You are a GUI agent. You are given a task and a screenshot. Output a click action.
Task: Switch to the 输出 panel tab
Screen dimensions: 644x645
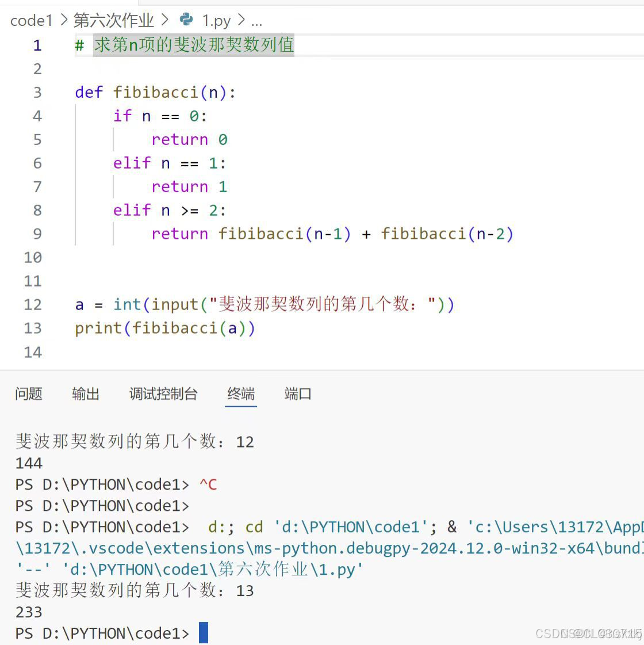pyautogui.click(x=86, y=394)
